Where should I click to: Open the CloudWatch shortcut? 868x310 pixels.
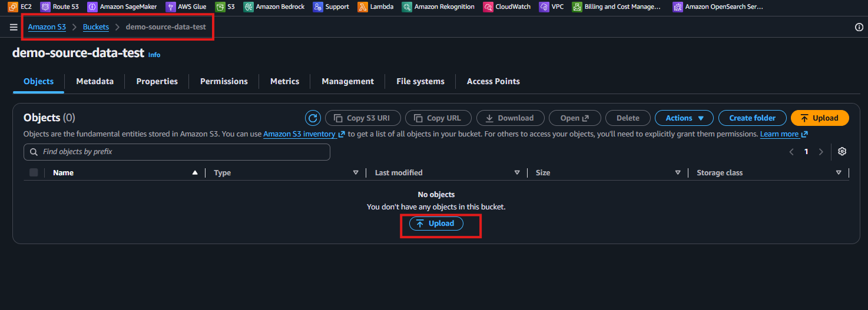506,7
